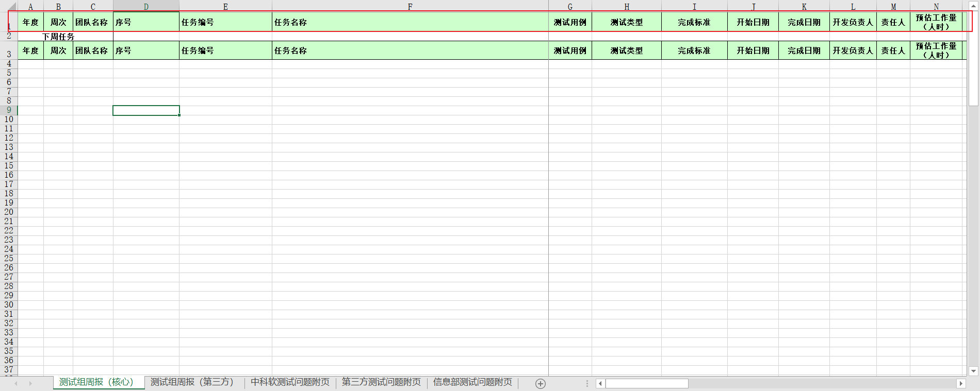Click the 年度 cell in row 1
The width and height of the screenshot is (980, 391).
(31, 22)
